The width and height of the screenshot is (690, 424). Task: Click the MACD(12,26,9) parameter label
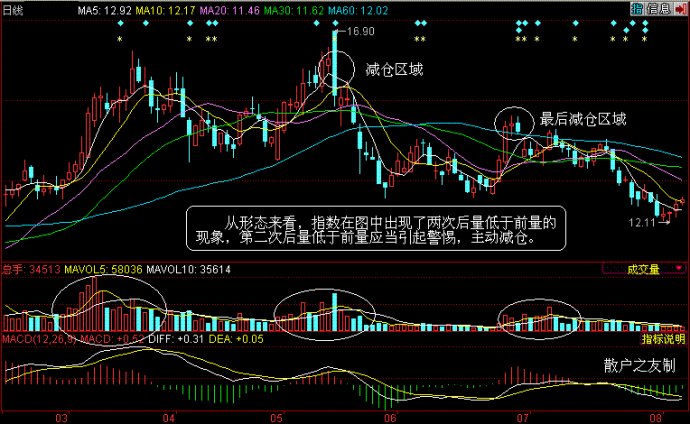[39, 339]
